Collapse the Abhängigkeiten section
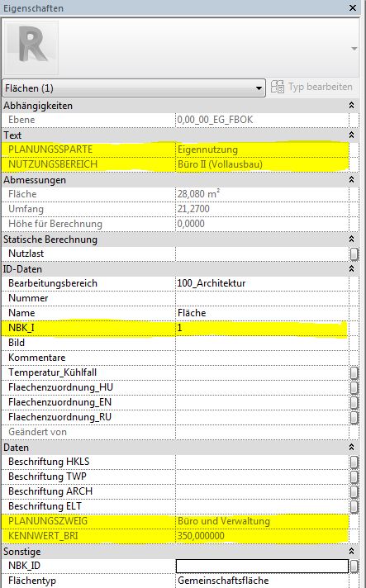Image resolution: width=366 pixels, height=588 pixels. tap(351, 106)
